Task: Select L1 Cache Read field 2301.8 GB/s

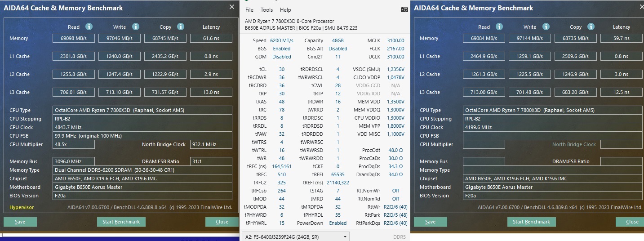Action: 74,56
